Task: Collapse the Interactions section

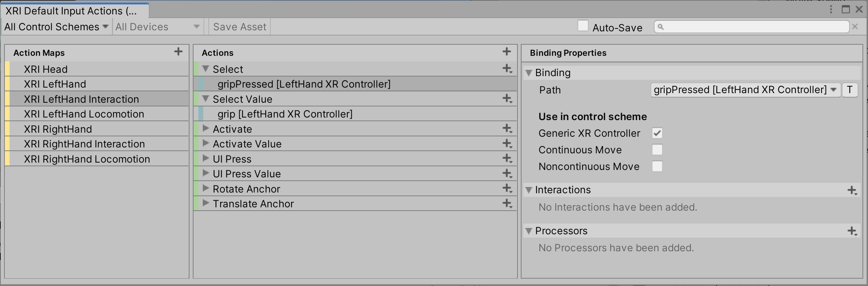Action: coord(529,190)
